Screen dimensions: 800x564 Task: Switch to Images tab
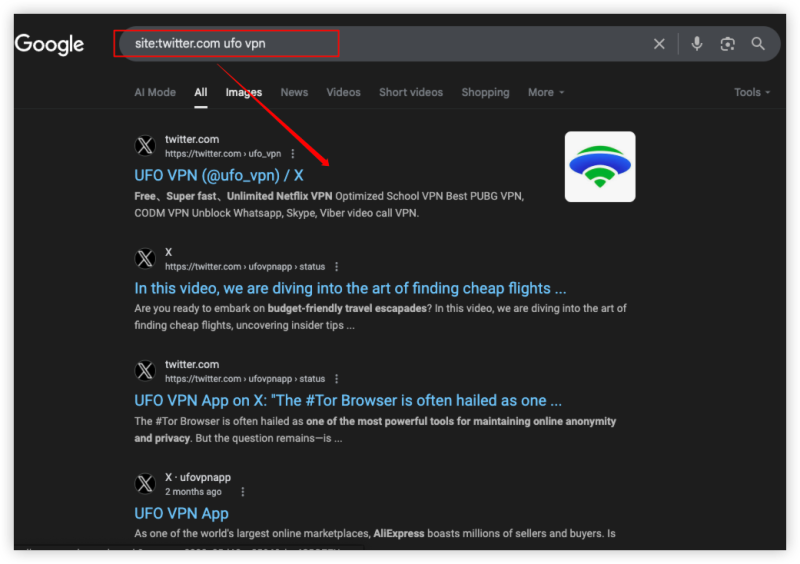244,92
